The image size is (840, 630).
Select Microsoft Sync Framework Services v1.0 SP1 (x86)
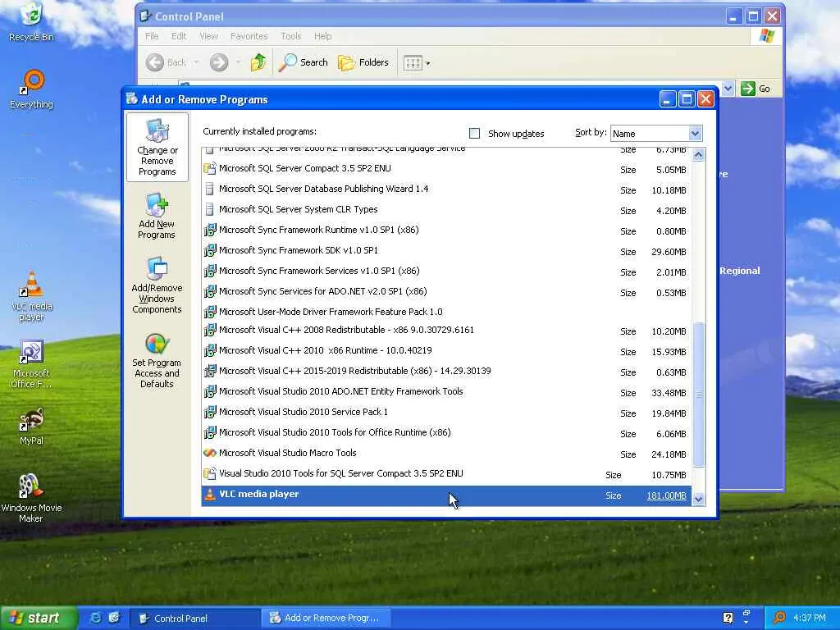tap(446, 272)
